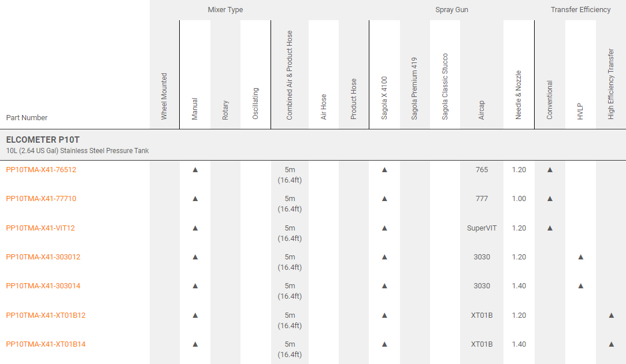
Task: Click the Manual triangle in the PP10TMA-X41-XT01B14 row
Action: [x=195, y=344]
